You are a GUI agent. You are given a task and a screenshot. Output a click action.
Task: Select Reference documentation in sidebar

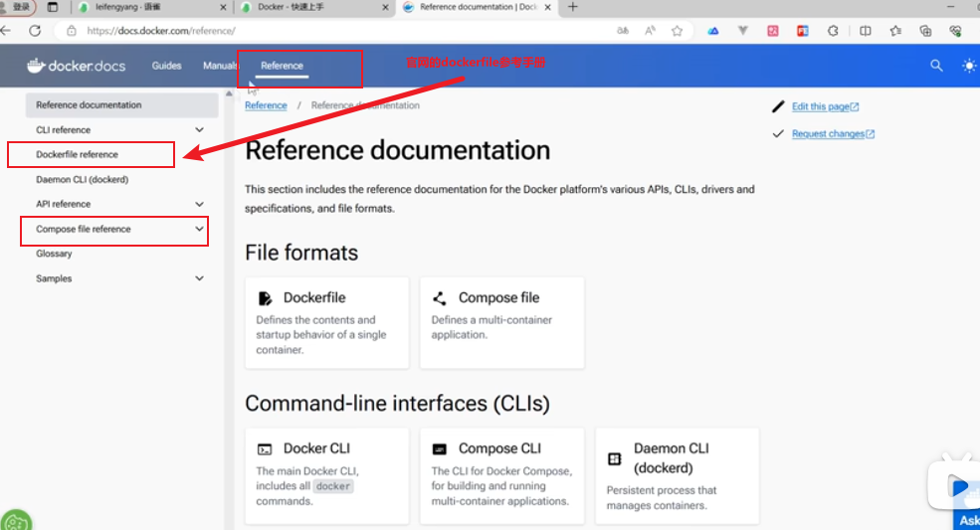pos(121,105)
